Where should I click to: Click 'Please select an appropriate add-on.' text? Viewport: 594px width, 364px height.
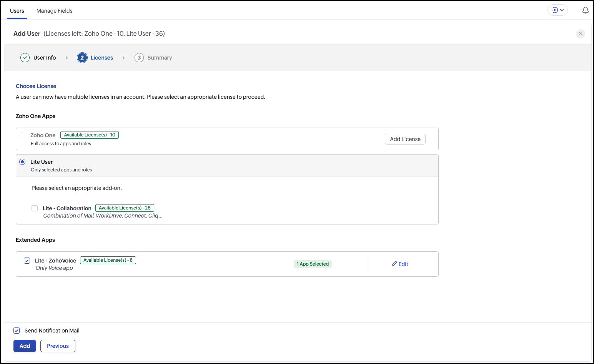click(x=77, y=188)
